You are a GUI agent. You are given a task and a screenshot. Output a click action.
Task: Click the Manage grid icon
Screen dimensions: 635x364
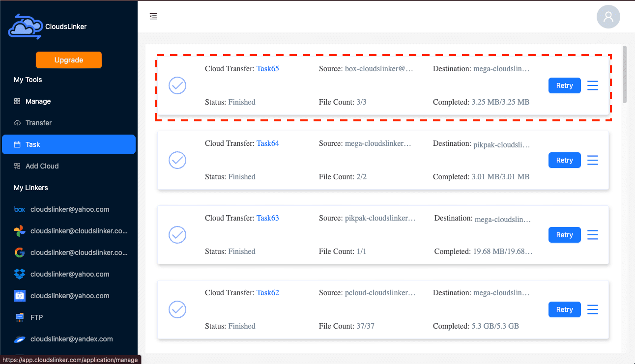[x=17, y=101]
